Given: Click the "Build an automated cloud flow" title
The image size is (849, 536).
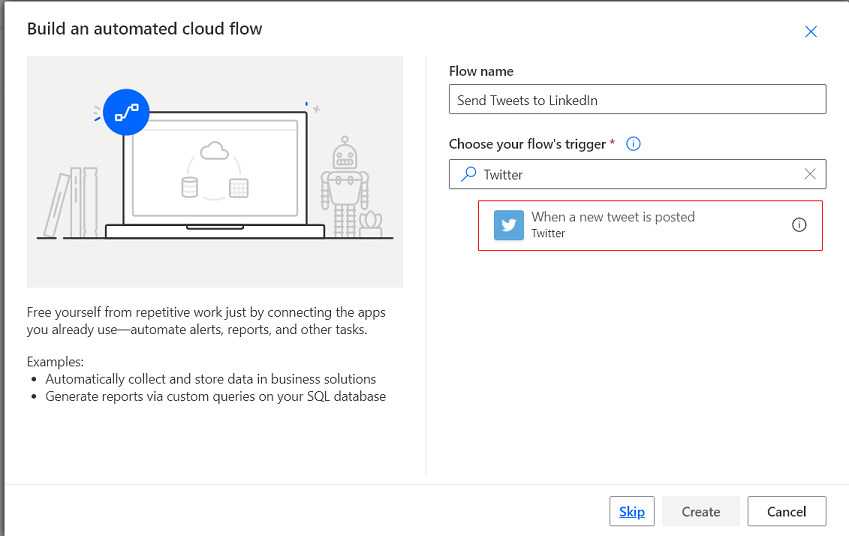Looking at the screenshot, I should 145,29.
